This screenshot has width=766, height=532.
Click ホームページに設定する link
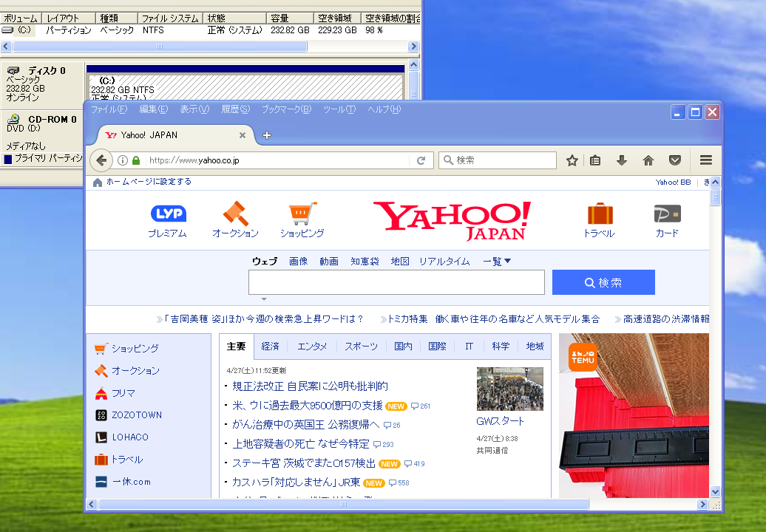click(x=149, y=182)
